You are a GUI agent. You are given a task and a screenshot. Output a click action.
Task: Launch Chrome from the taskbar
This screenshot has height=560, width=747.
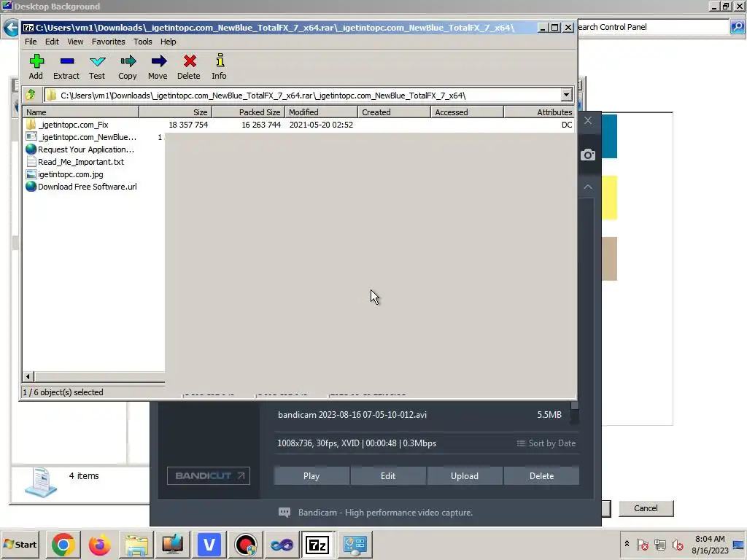click(63, 545)
